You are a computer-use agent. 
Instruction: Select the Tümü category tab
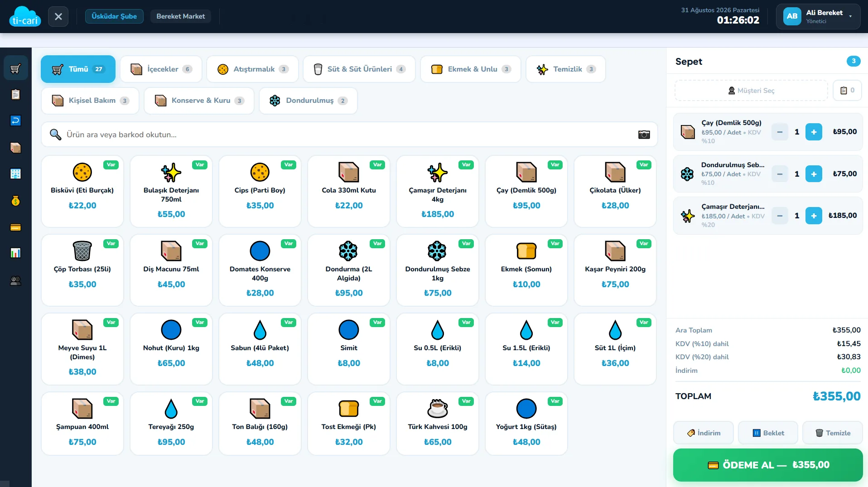coord(78,69)
